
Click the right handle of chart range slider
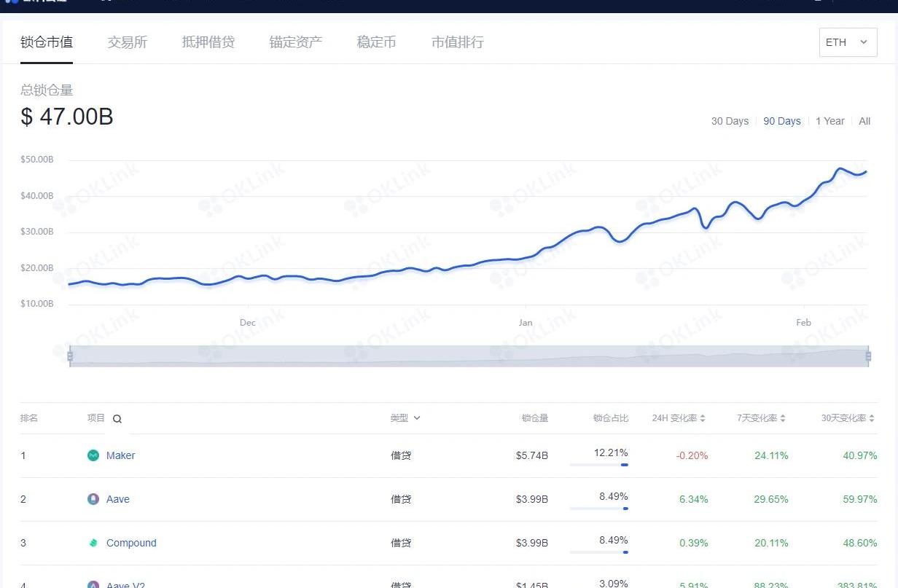(x=868, y=356)
